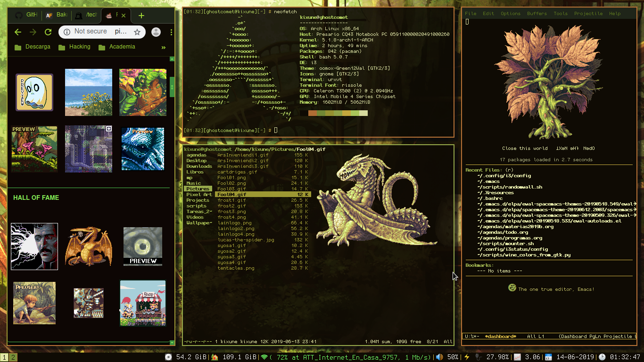Open the browser profile avatar
Image resolution: width=644 pixels, height=362 pixels.
156,32
